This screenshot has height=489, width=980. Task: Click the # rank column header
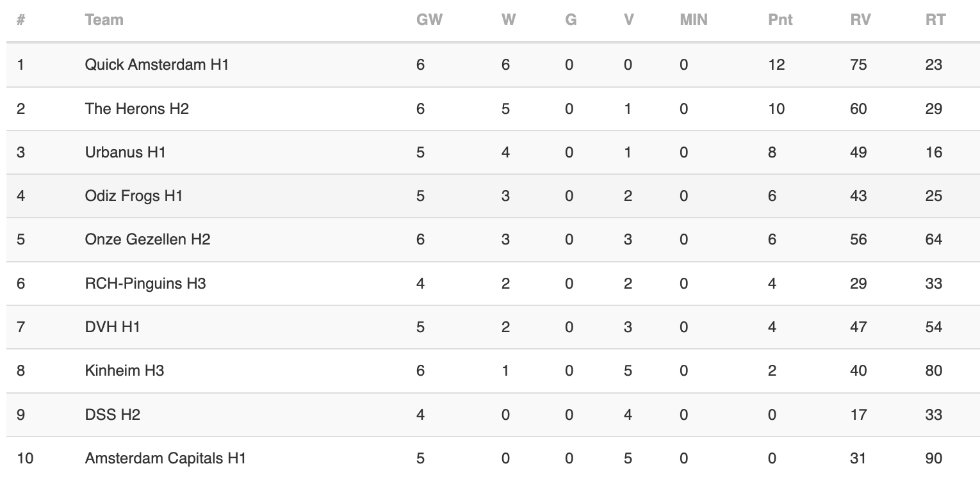[x=21, y=20]
